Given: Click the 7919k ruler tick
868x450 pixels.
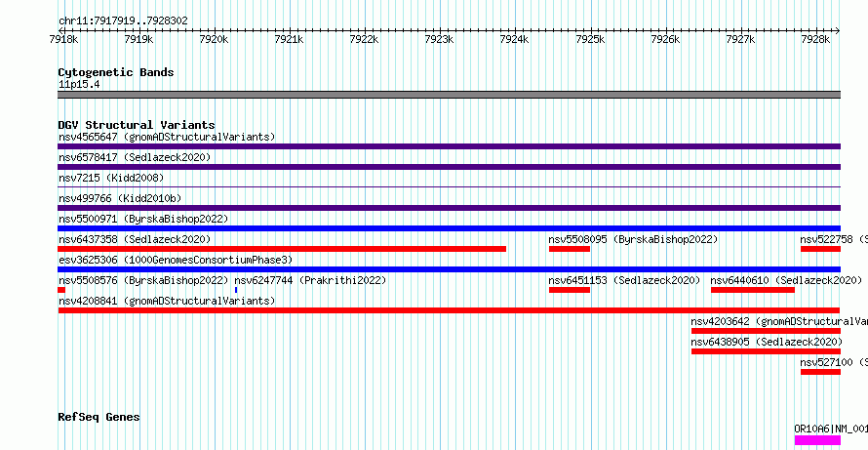Looking at the screenshot, I should 138,39.
